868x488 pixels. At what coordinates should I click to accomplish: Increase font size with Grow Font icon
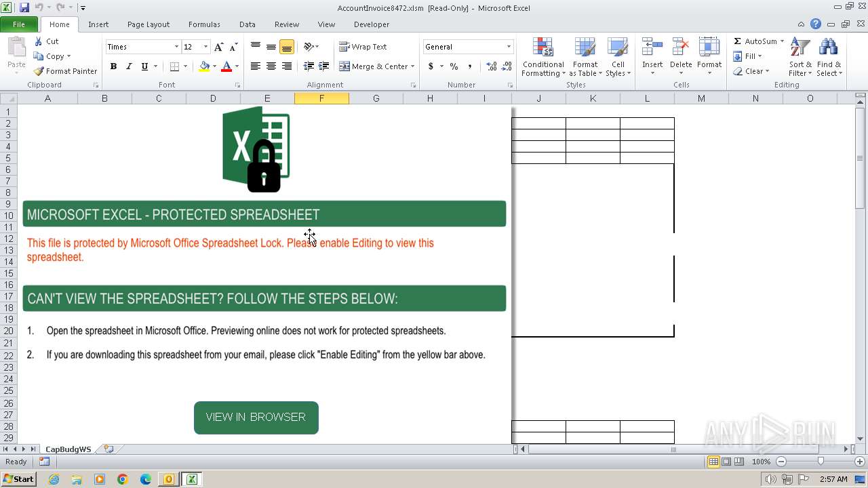click(218, 47)
